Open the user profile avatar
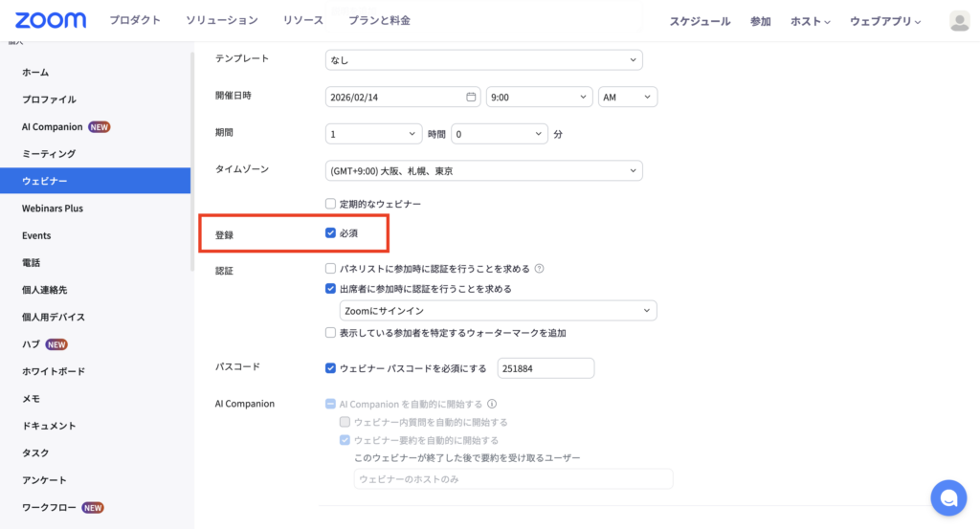Screen dimensions: 980x529 pos(959,21)
